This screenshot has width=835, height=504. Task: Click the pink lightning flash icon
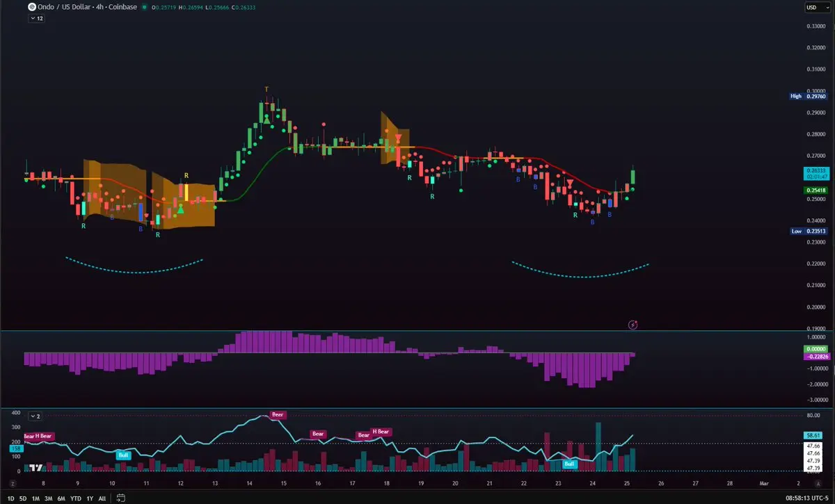pos(633,324)
